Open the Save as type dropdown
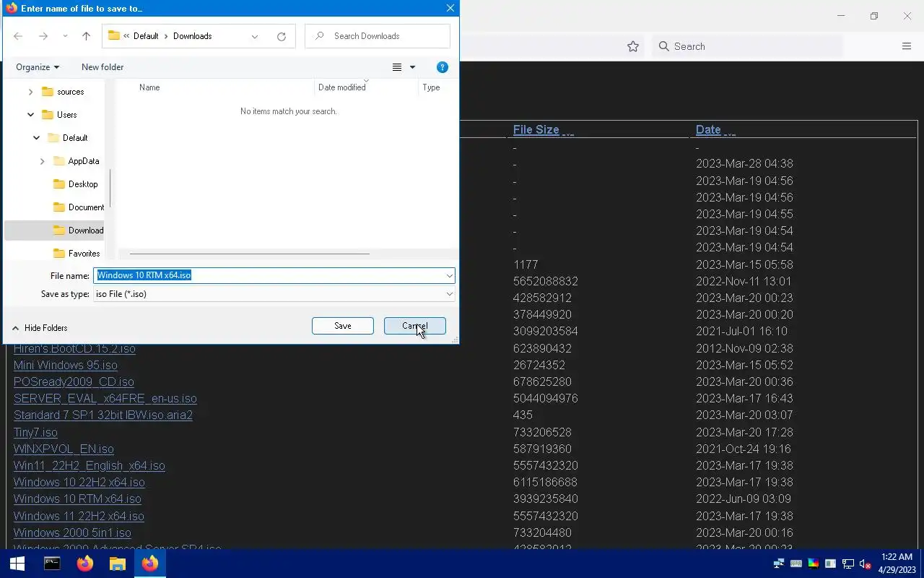 274,294
